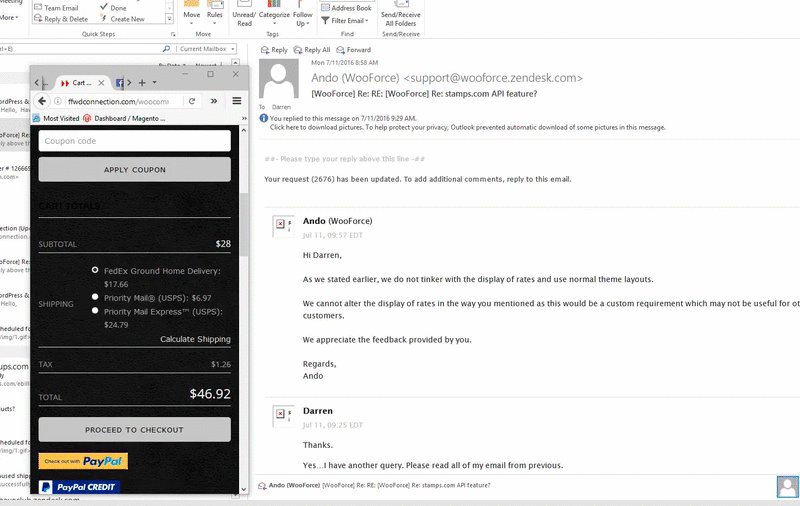Click the search magnifier in the Outlook search box
The height and width of the screenshot is (506, 800).
(166, 49)
